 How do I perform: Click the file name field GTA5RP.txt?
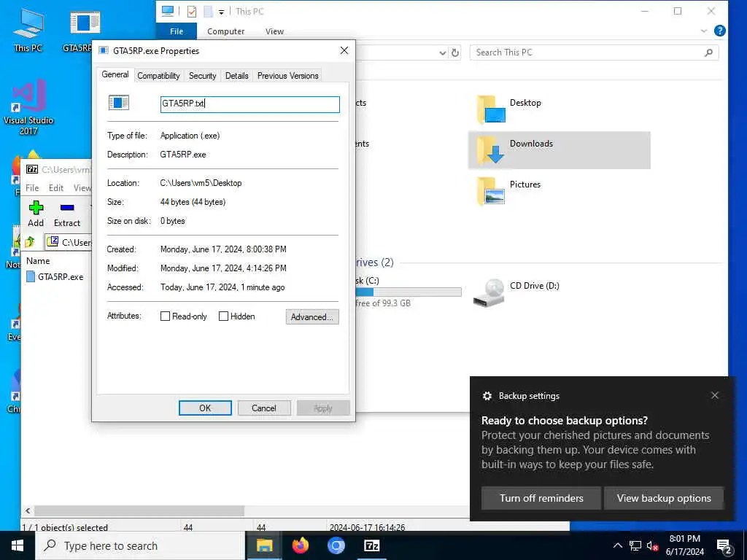click(250, 104)
